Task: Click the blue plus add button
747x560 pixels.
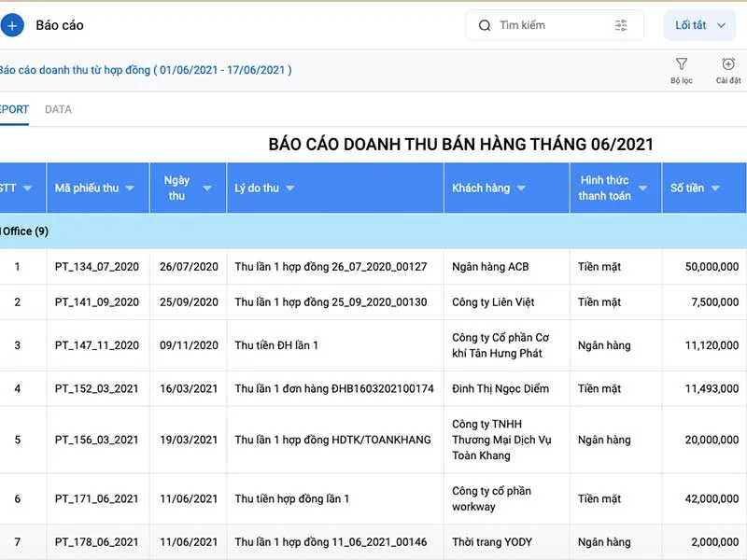Action: pyautogui.click(x=12, y=25)
